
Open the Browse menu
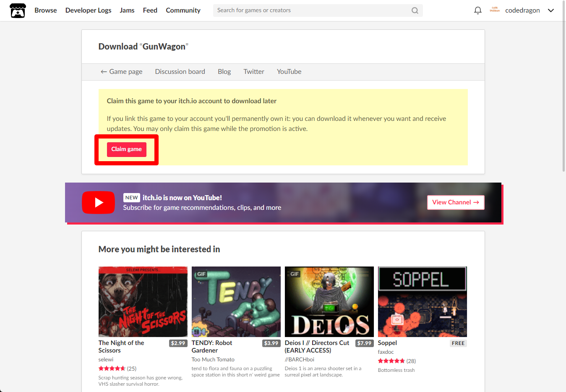(46, 10)
